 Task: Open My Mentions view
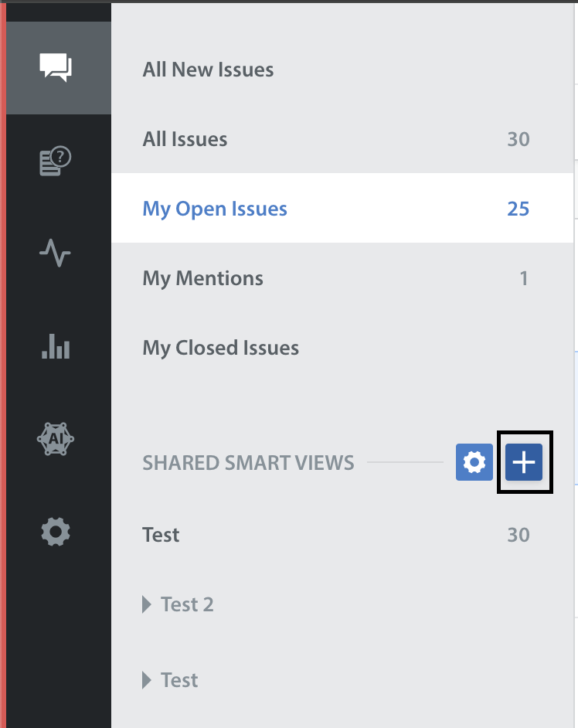coord(202,278)
